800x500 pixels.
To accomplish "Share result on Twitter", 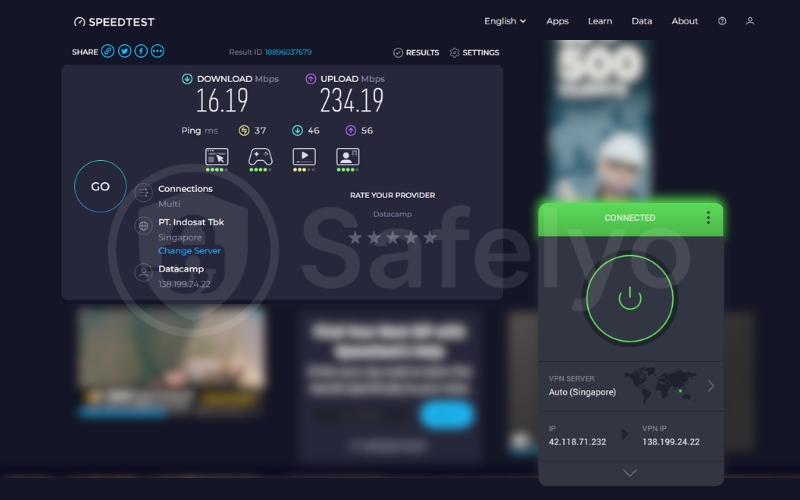I will pos(124,51).
